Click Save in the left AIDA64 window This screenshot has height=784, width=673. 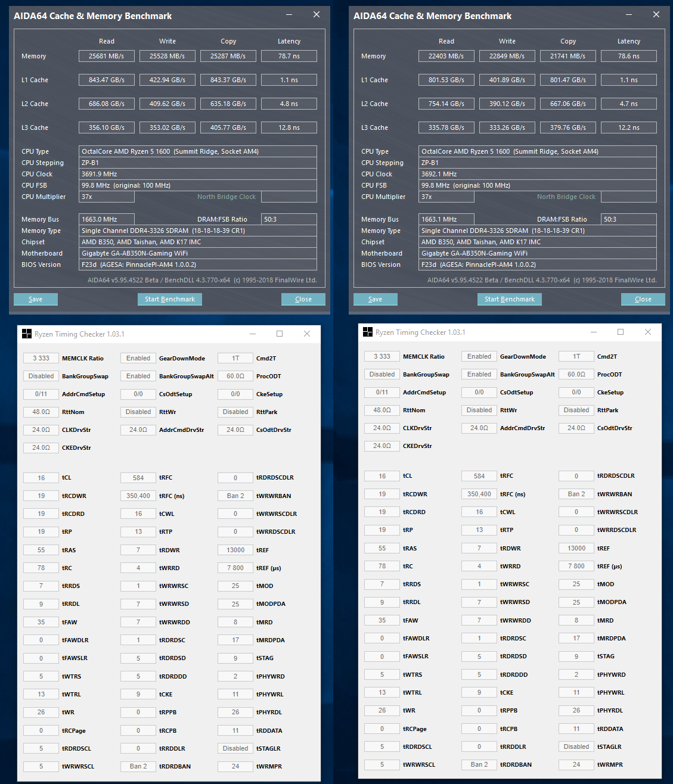pyautogui.click(x=36, y=299)
